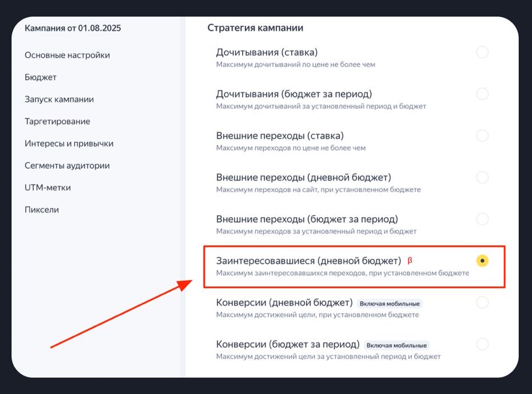The width and height of the screenshot is (532, 394).
Task: Select the Дочитывания (ставка) strategy
Action: 482,51
